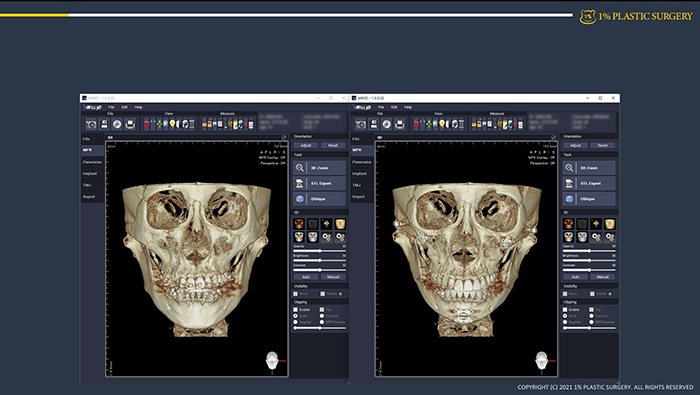Click Adjust orientation button in left window
700x395 pixels.
(x=306, y=146)
